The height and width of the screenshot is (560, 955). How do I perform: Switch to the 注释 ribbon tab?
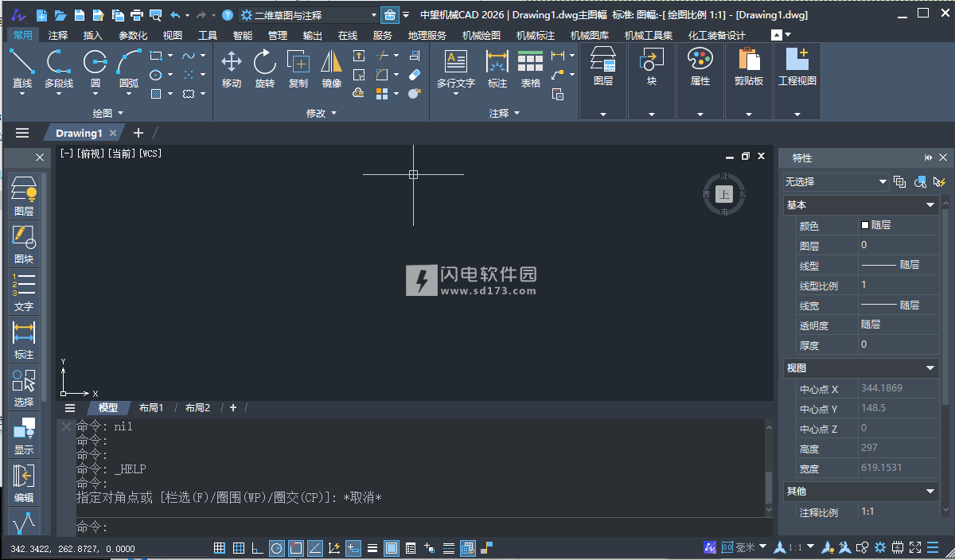coord(58,35)
